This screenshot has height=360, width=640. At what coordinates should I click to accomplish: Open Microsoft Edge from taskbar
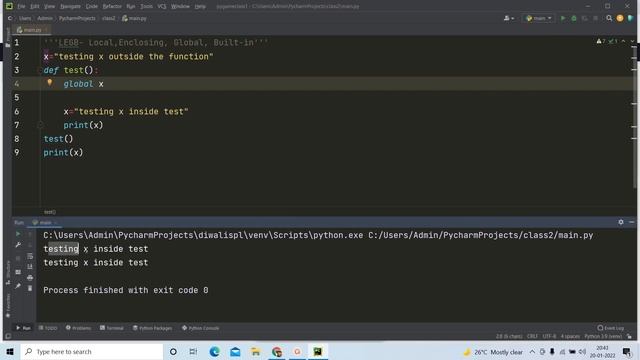coord(214,351)
